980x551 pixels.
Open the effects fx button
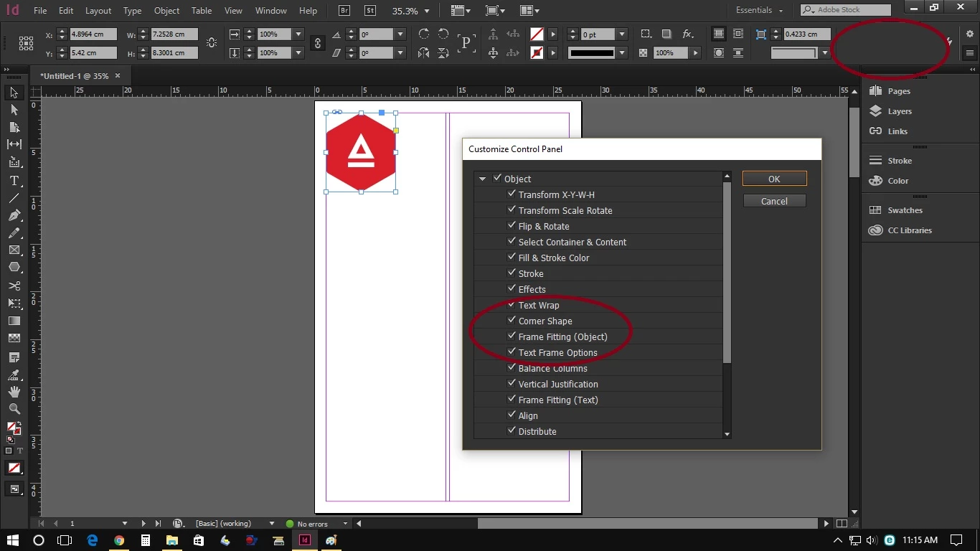pyautogui.click(x=687, y=34)
